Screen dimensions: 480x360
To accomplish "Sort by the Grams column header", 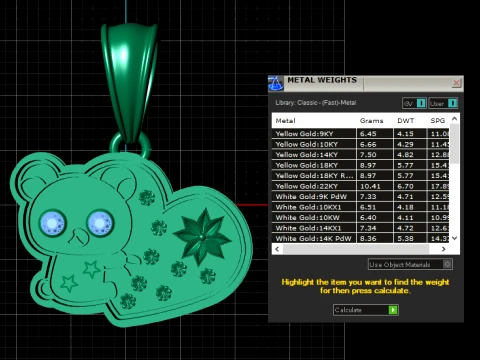I will [x=371, y=121].
